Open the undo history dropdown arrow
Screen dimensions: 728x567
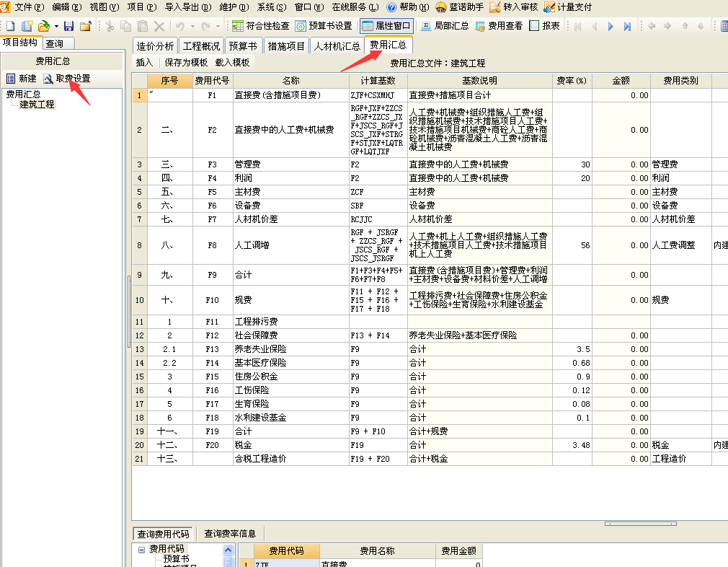point(192,27)
